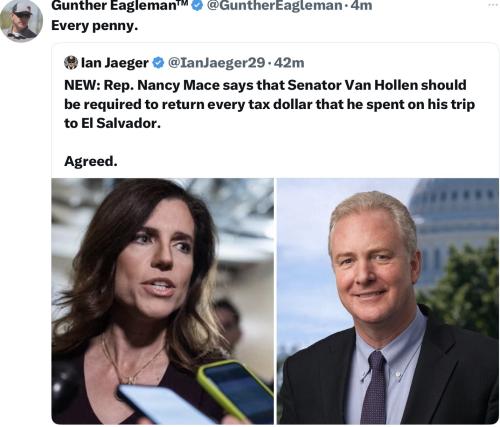This screenshot has height=427, width=500.
Task: Click the man's purple tie in photo
Action: click(373, 387)
